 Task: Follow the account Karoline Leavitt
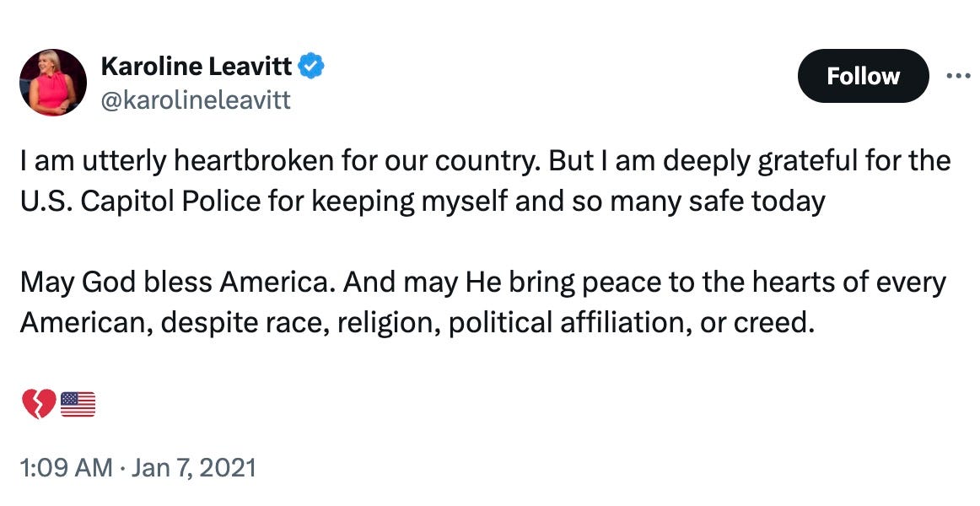click(863, 76)
